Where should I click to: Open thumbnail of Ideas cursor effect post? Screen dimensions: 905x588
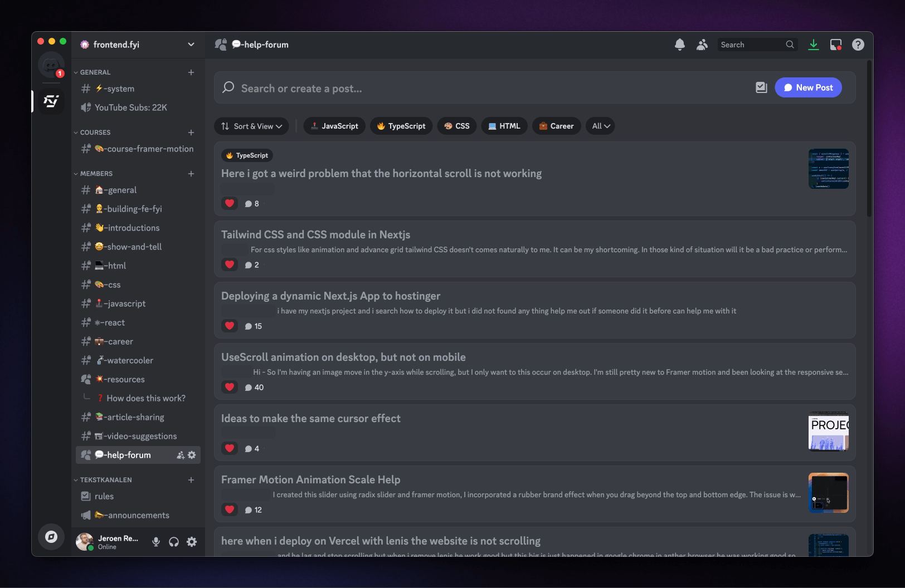(x=829, y=432)
